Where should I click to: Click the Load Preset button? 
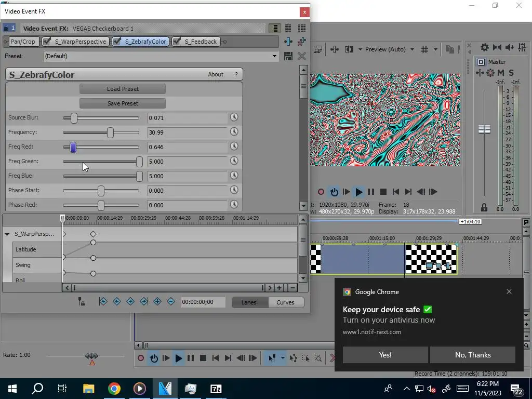123,89
